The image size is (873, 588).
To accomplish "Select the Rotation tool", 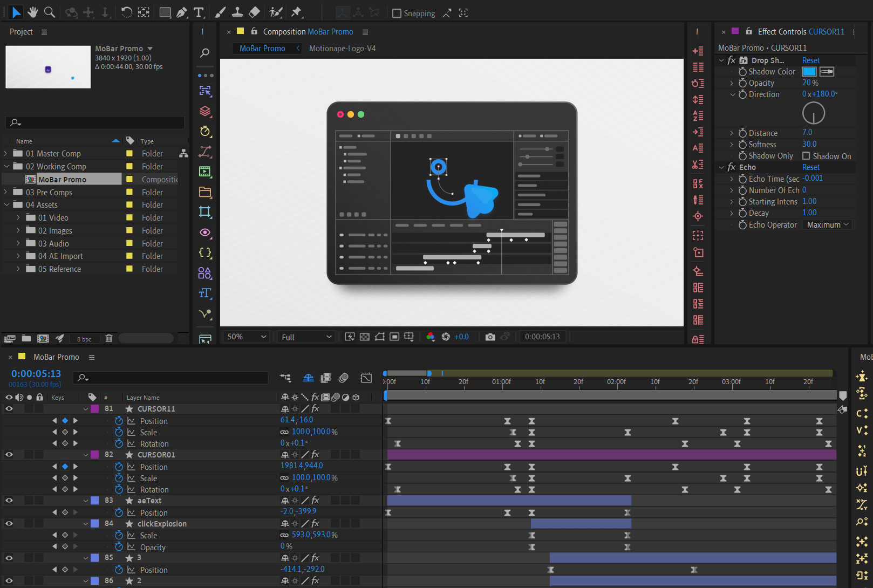I will (x=126, y=12).
